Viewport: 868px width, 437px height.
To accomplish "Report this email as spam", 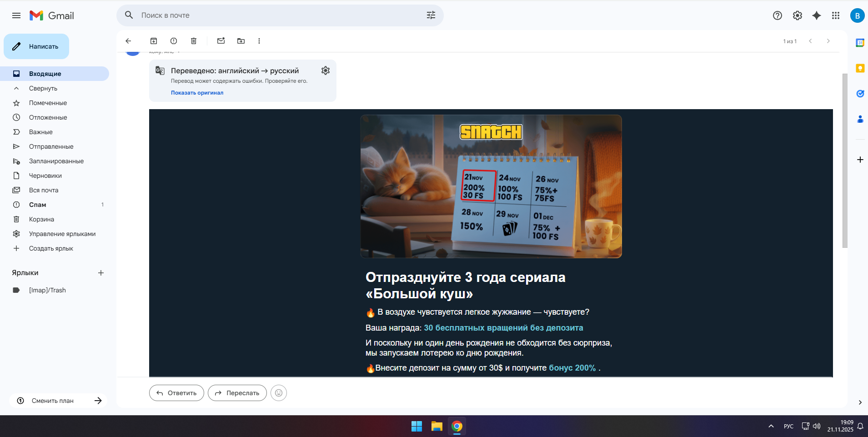I will click(174, 41).
